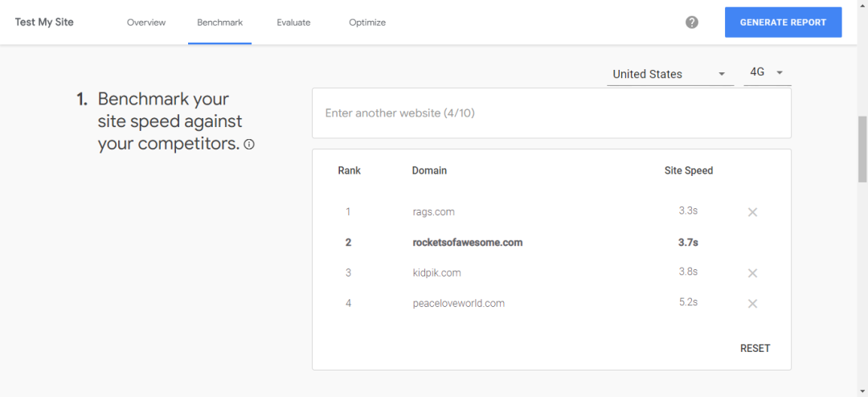The height and width of the screenshot is (397, 868).
Task: Expand the United States country dropdown
Action: (x=669, y=74)
